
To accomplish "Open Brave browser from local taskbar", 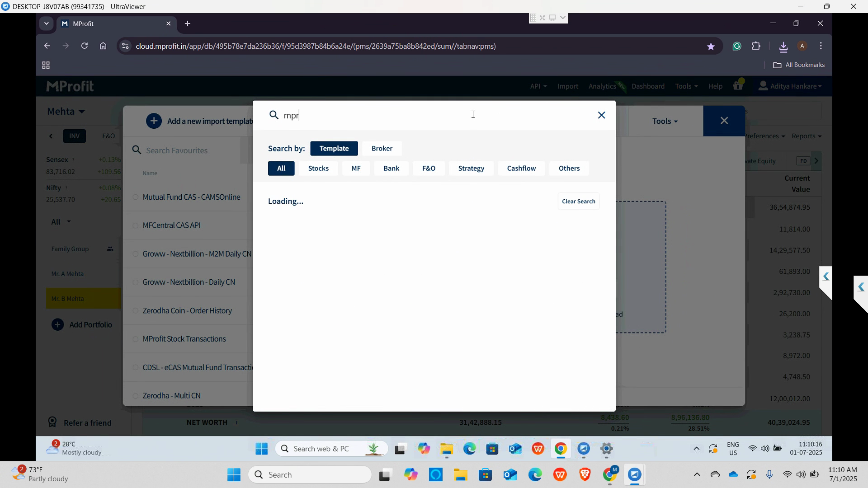I will tap(585, 475).
